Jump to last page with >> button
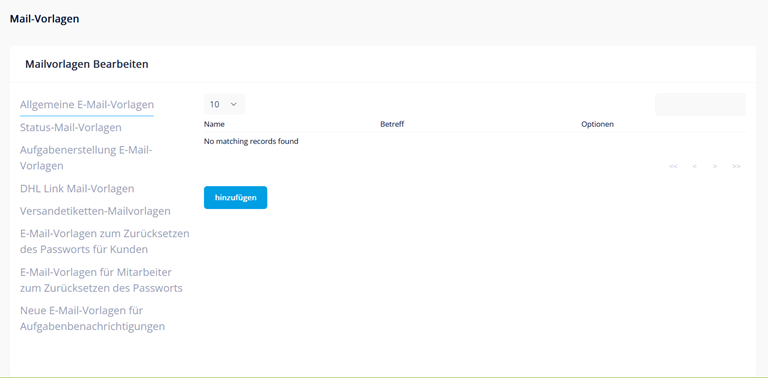This screenshot has height=378, width=768. (736, 166)
